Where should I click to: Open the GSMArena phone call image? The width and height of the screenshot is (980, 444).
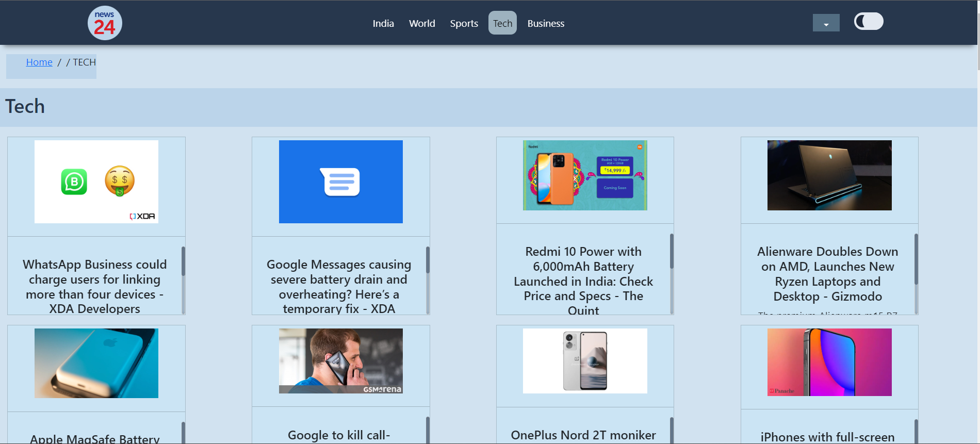[x=341, y=361]
